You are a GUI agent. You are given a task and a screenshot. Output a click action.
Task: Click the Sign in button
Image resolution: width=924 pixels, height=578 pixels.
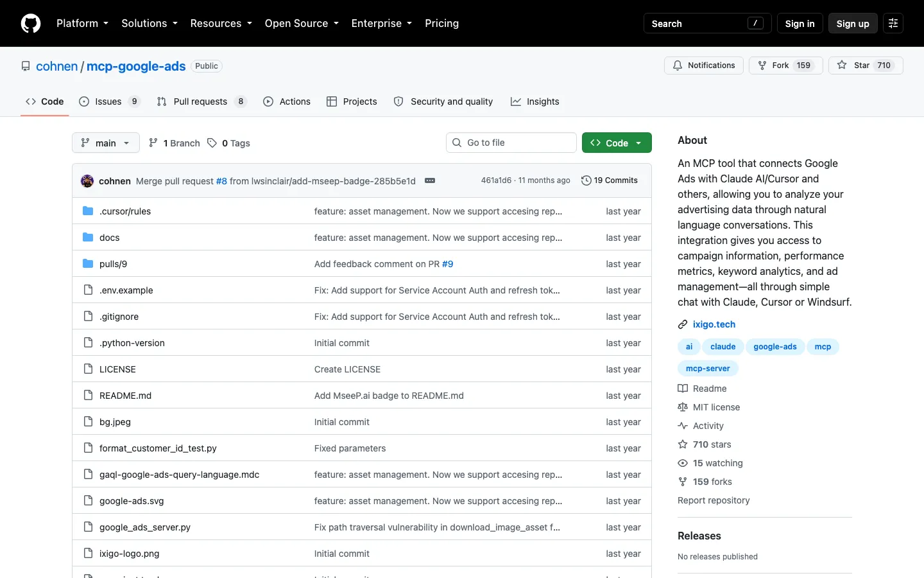pyautogui.click(x=800, y=23)
